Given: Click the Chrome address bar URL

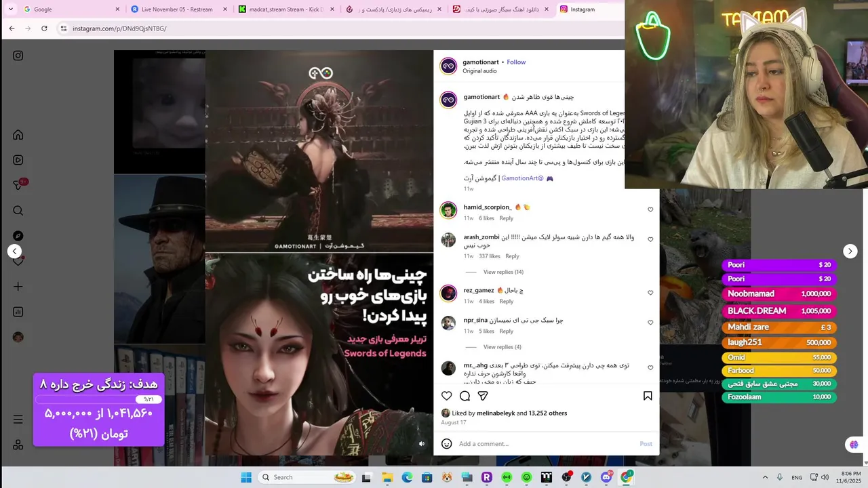Looking at the screenshot, I should coord(119,28).
